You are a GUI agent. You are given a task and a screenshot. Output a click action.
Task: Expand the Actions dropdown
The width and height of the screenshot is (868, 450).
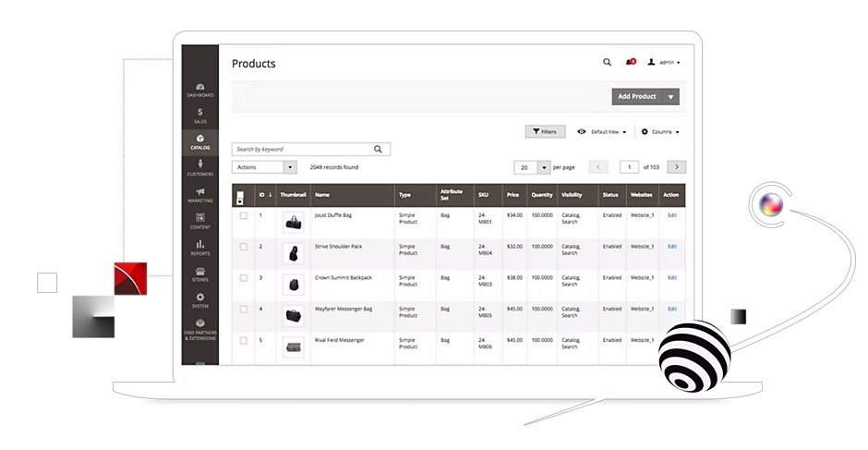tap(264, 167)
